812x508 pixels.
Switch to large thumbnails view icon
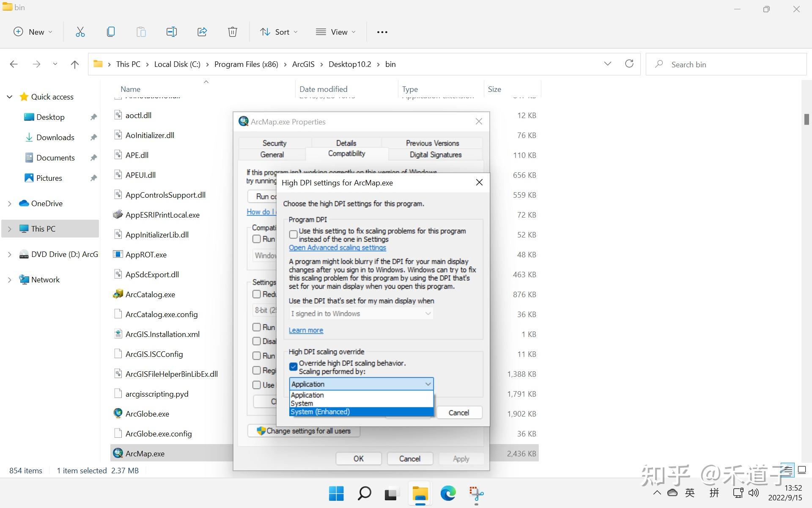(x=802, y=470)
